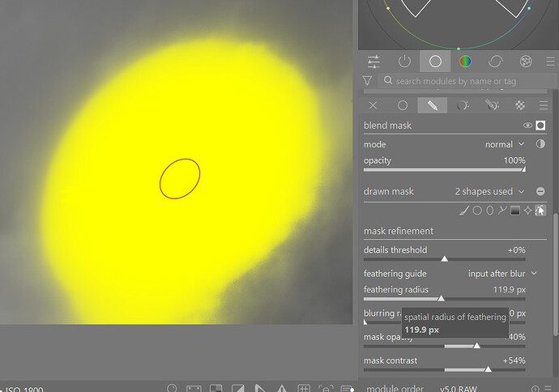Click the funnel filter icon beside search
559x392 pixels.
(367, 80)
